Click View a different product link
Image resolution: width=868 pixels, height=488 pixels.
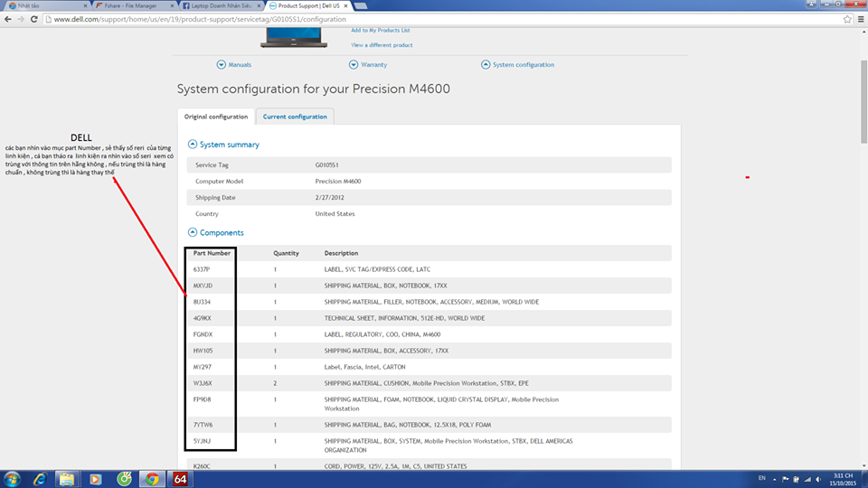pos(382,45)
